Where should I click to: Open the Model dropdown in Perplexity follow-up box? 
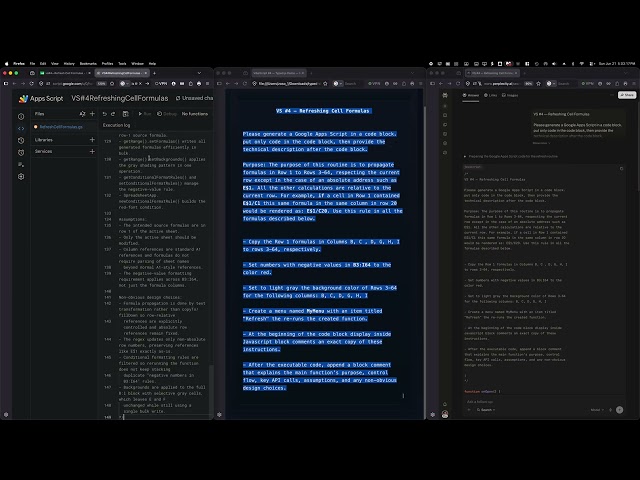pos(597,410)
